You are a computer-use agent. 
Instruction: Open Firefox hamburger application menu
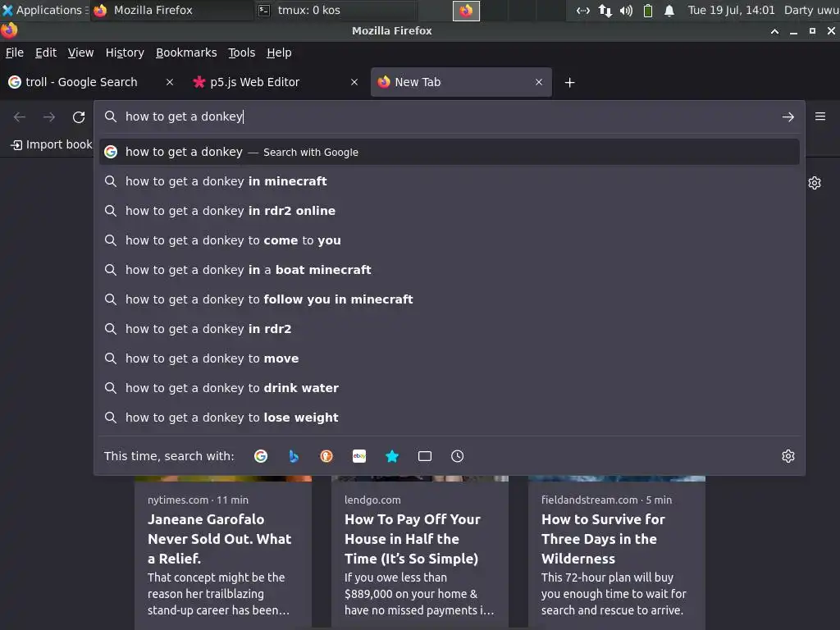tap(820, 116)
